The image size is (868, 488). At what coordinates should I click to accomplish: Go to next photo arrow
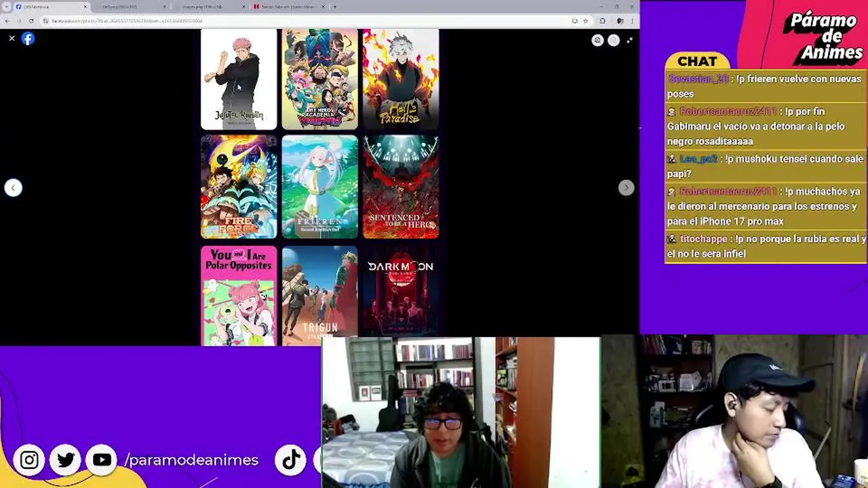point(626,188)
